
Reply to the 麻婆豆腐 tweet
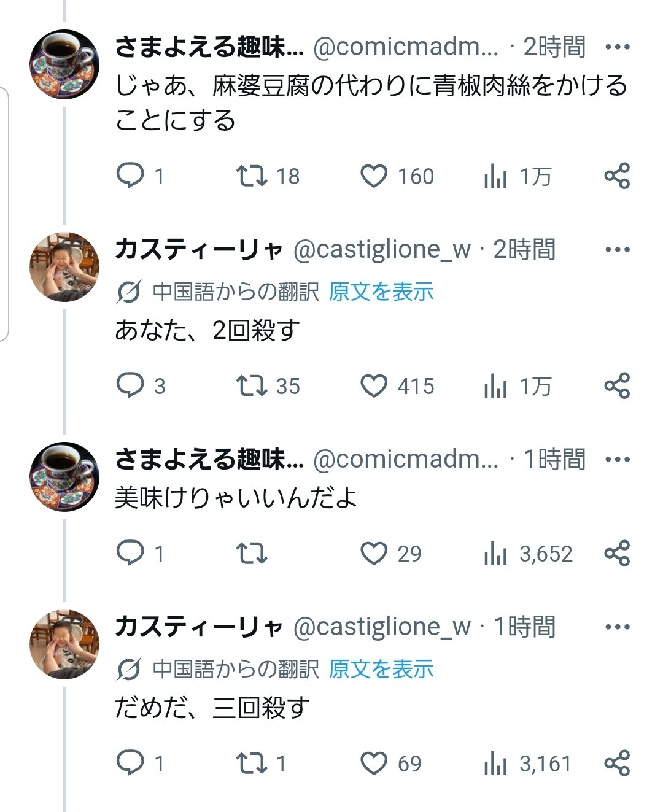pyautogui.click(x=130, y=177)
